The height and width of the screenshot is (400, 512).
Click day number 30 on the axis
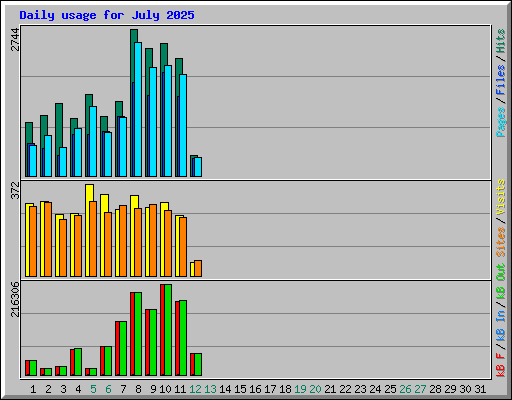click(465, 389)
